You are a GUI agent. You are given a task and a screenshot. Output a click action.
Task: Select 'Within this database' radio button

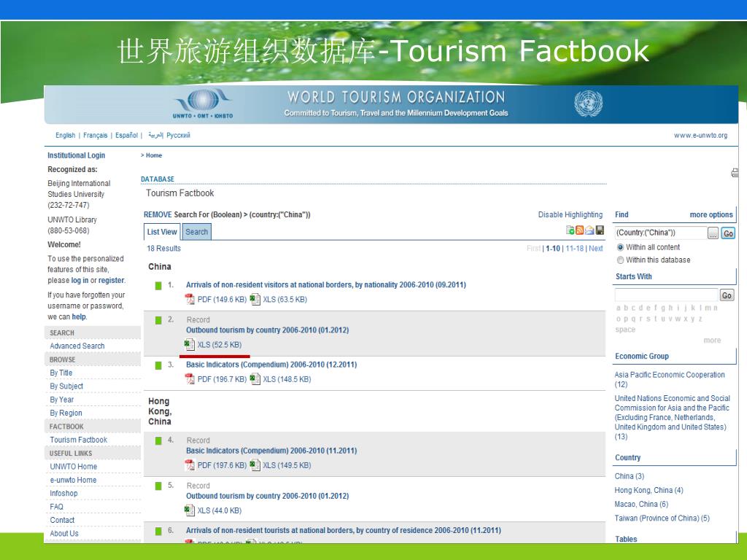(620, 260)
